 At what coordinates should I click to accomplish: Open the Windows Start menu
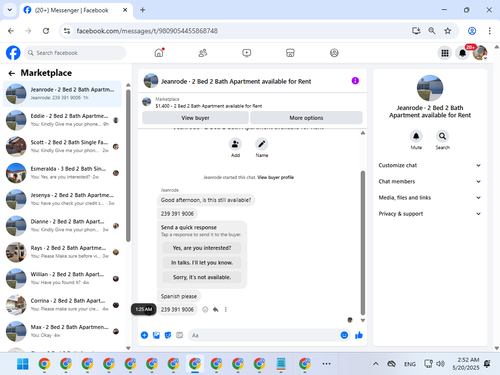23,364
